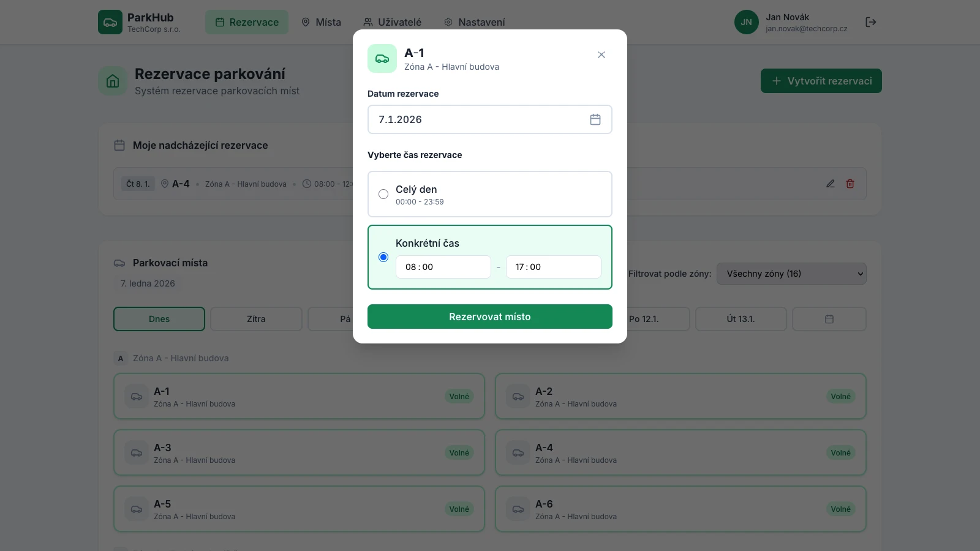Click calendar icon beside Moje nadcházející rezervace
Viewport: 980px width, 551px height.
tap(119, 145)
